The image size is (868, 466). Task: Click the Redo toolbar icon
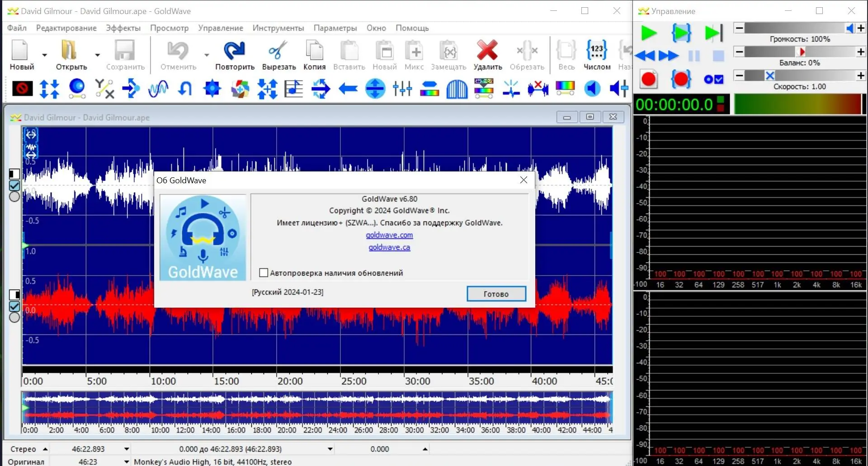pos(234,51)
